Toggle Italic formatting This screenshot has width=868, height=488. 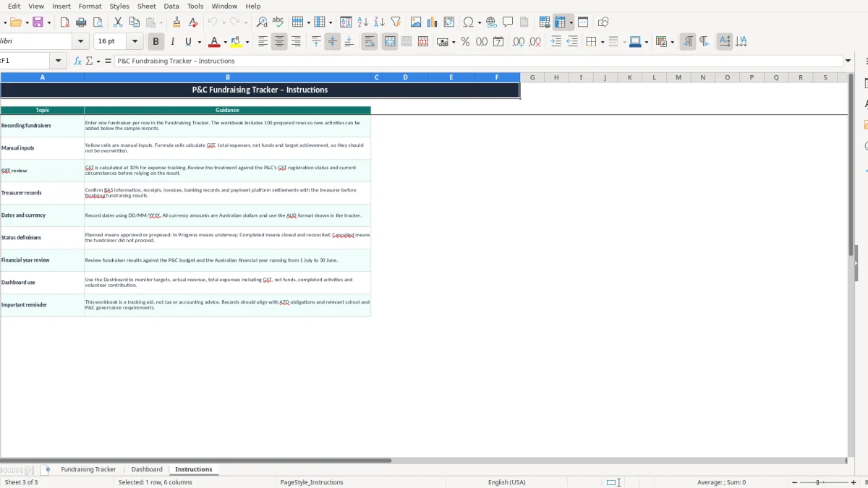click(x=172, y=42)
